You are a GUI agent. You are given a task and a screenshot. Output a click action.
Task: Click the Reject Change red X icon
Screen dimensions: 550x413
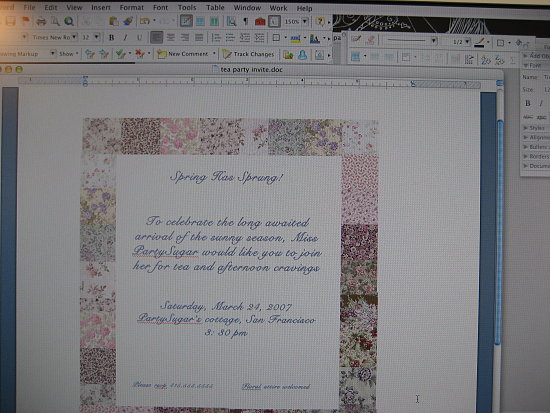pos(140,54)
